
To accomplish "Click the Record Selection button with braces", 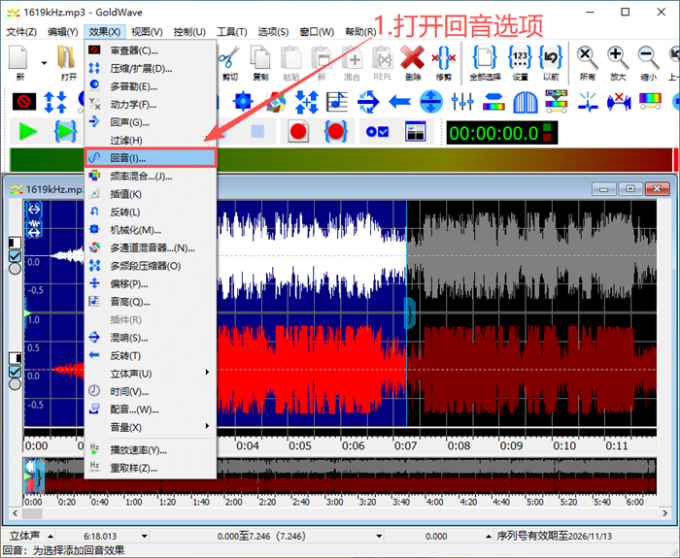I will (x=336, y=131).
